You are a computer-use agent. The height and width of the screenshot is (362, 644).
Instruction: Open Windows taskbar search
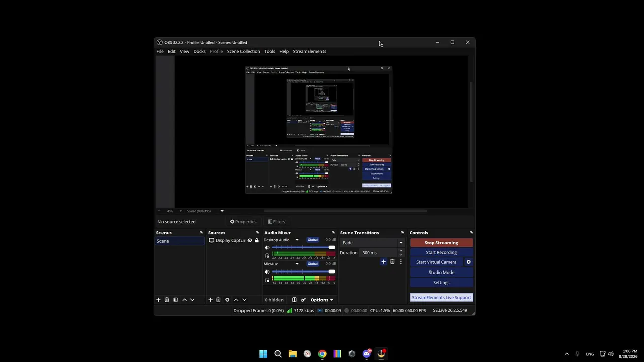coord(278,354)
